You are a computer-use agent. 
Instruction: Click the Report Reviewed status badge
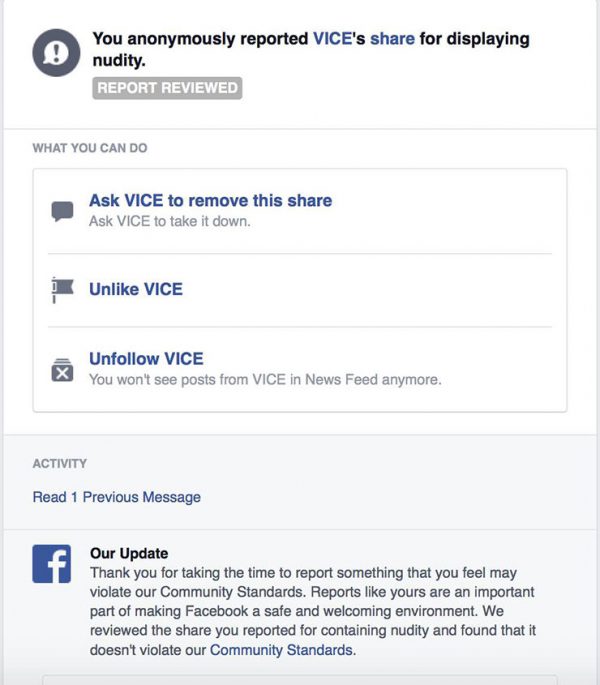click(x=167, y=88)
